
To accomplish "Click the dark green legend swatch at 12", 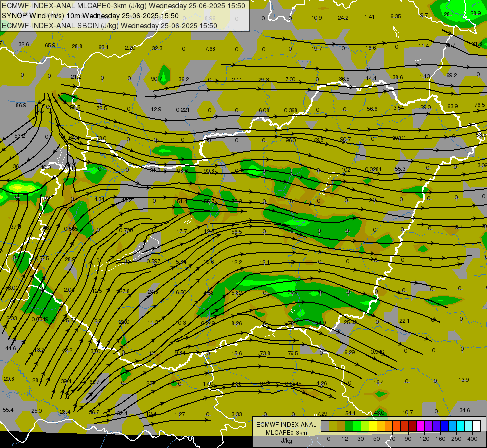I will tap(349, 426).
